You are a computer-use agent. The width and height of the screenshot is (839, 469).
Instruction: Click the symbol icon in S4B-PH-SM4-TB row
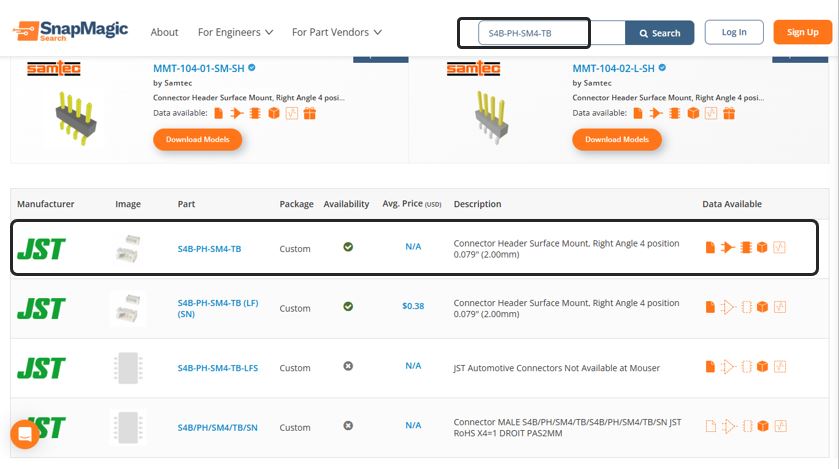(727, 248)
